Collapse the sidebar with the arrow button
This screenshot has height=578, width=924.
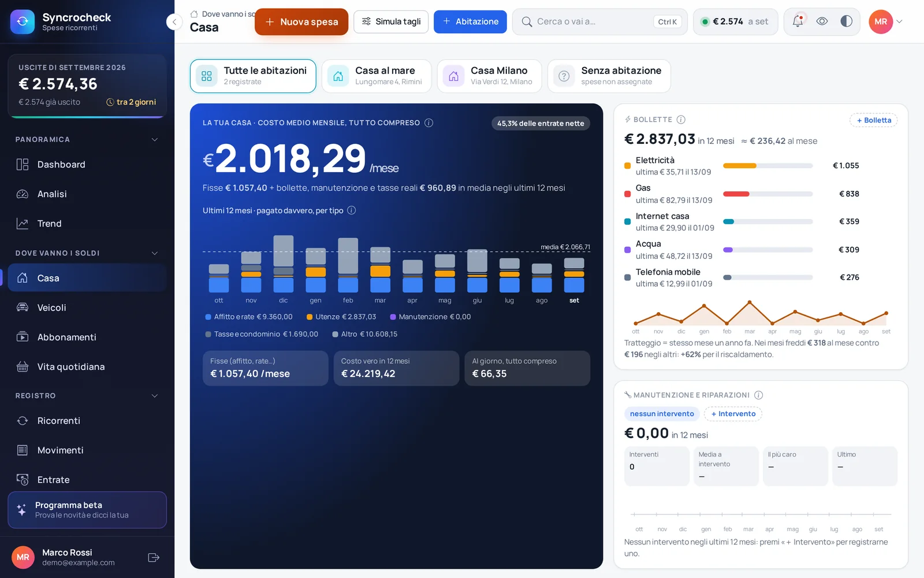coord(174,22)
